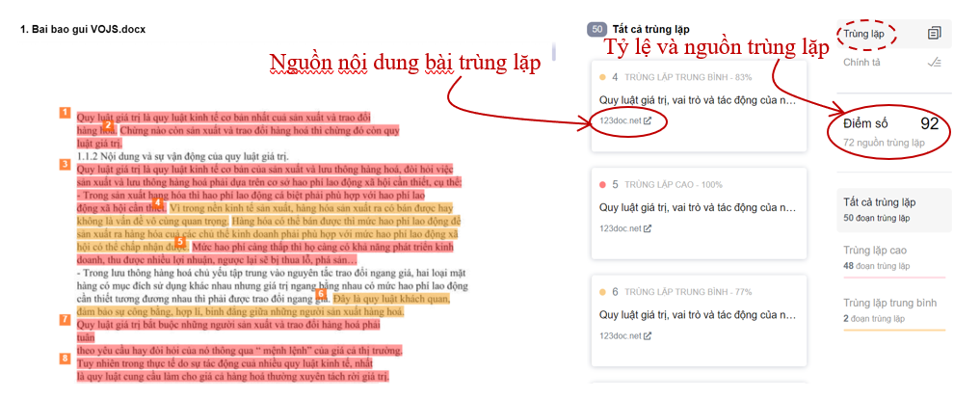This screenshot has height=399, width=980.
Task: Click orange marker 4 in document
Action: tap(157, 203)
